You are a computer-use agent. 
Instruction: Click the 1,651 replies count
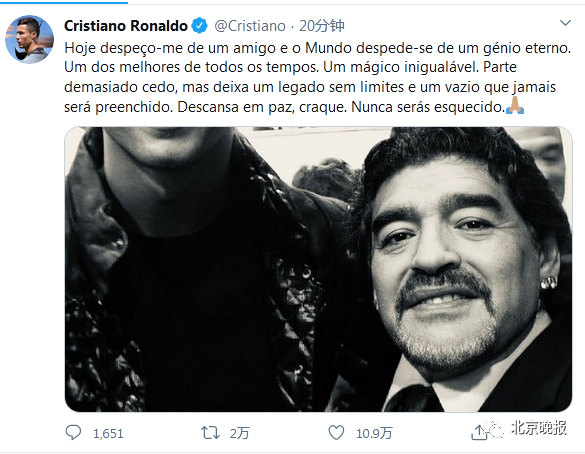(x=108, y=433)
